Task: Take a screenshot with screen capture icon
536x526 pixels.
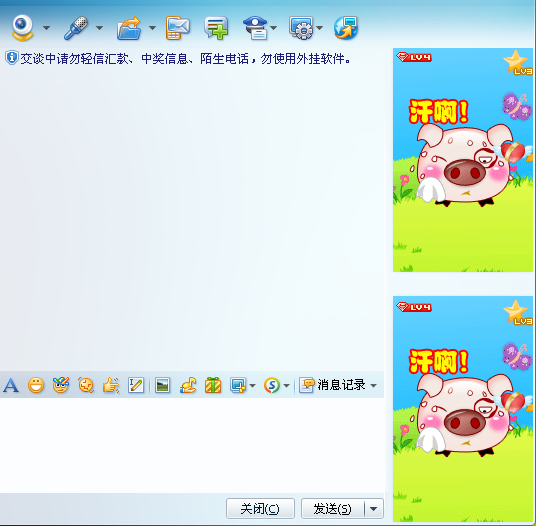Action: 238,385
